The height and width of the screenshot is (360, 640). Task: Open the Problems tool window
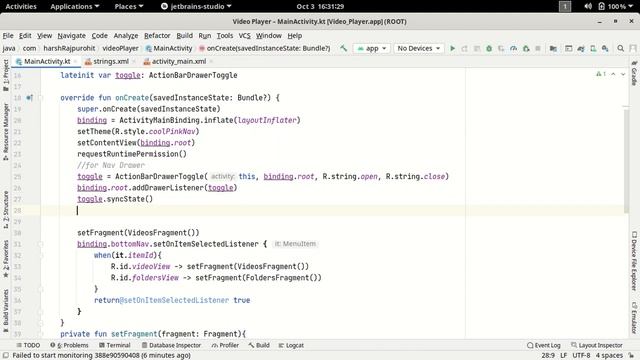click(x=69, y=345)
